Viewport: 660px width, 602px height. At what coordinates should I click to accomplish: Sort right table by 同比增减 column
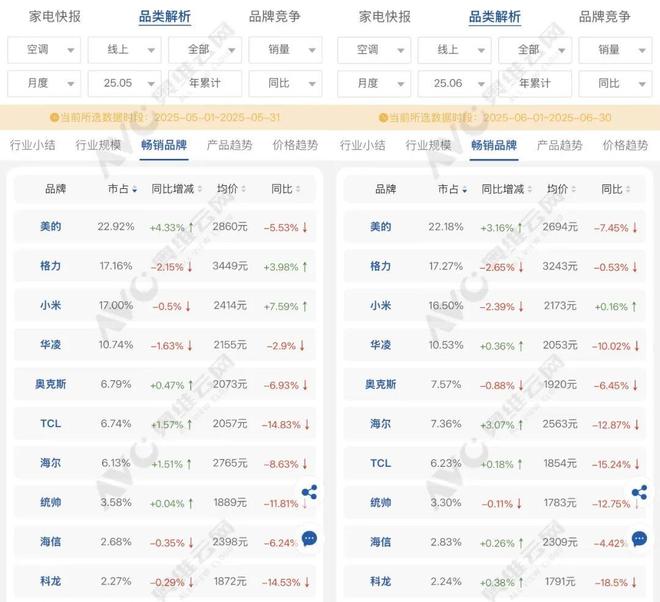506,189
